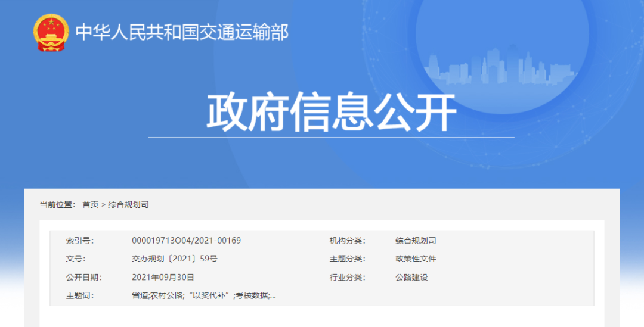Click the 文号 field label

76,259
